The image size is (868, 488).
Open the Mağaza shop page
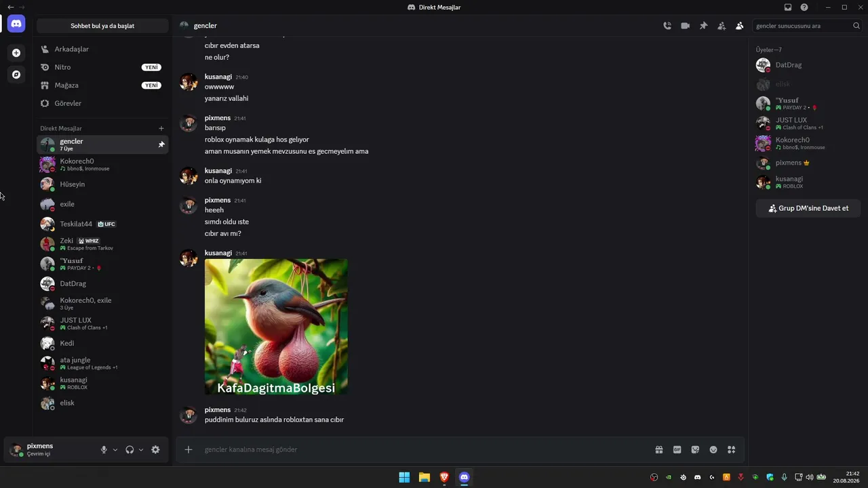pyautogui.click(x=102, y=85)
